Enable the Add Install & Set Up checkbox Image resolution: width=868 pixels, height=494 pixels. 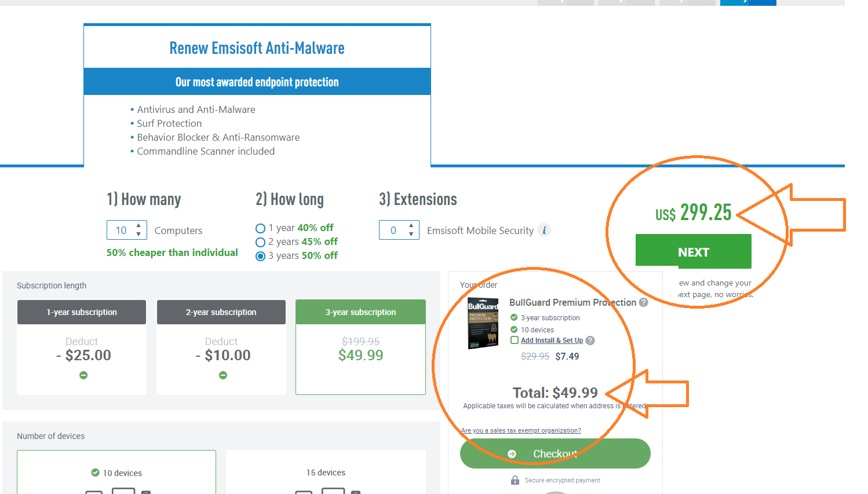515,340
